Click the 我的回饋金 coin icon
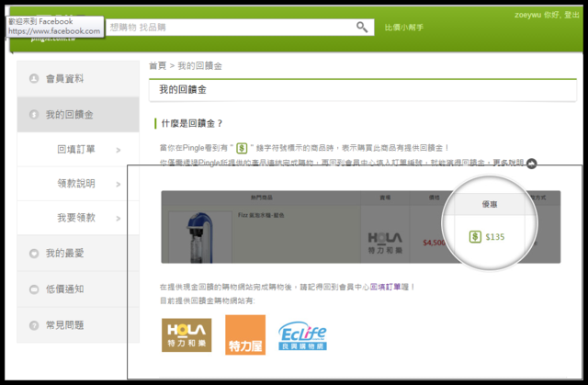This screenshot has width=588, height=385. [34, 114]
